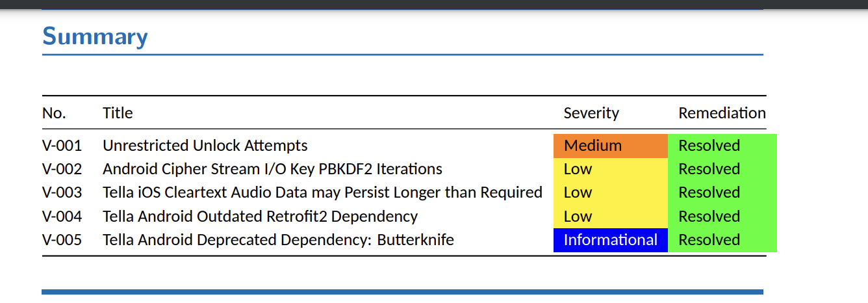Click the Severity column header
The height and width of the screenshot is (303, 868).
pyautogui.click(x=591, y=113)
